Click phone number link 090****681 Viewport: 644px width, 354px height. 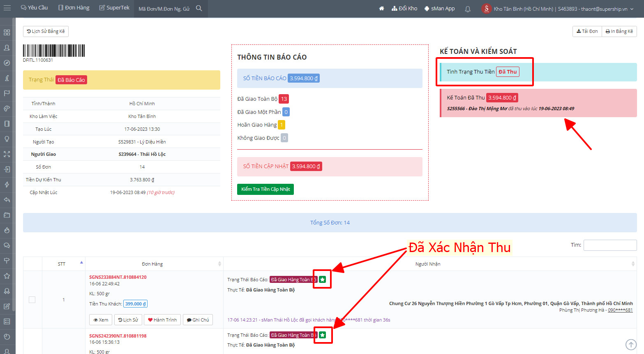(x=620, y=310)
